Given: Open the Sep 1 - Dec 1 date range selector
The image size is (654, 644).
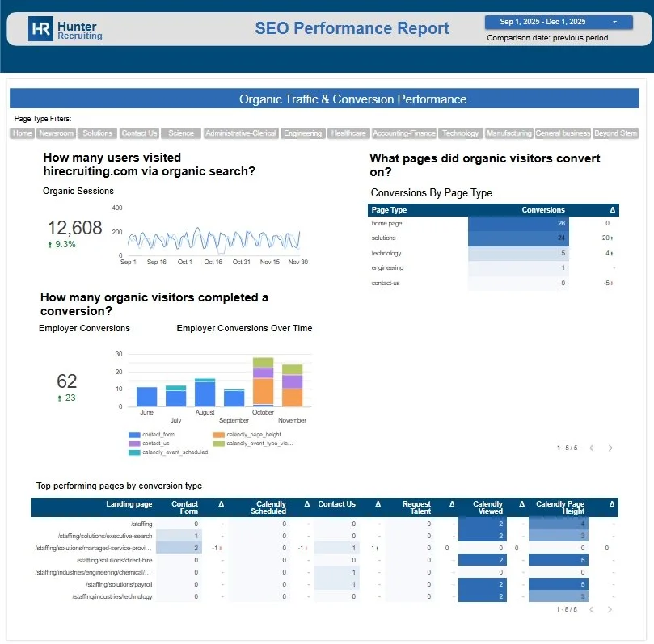Looking at the screenshot, I should (x=560, y=22).
